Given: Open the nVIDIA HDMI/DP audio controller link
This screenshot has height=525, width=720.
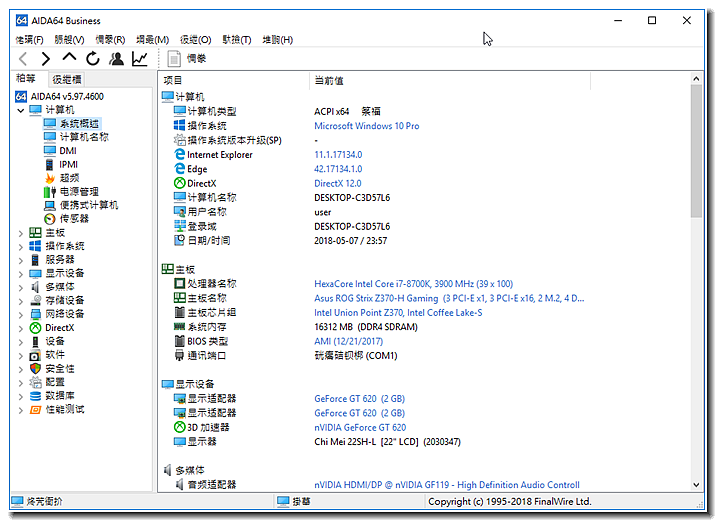Looking at the screenshot, I should click(447, 485).
